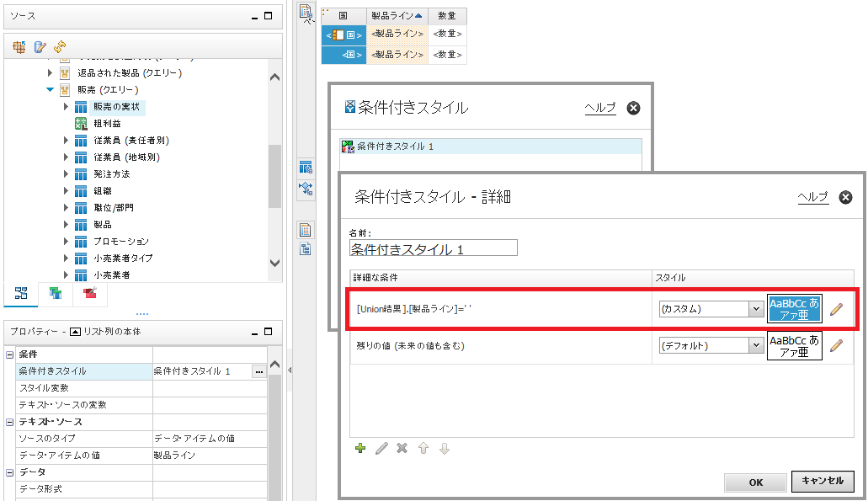Screen dimensions: 868x501
Task: Click the table icon beside 販売の実状
Action: click(81, 107)
